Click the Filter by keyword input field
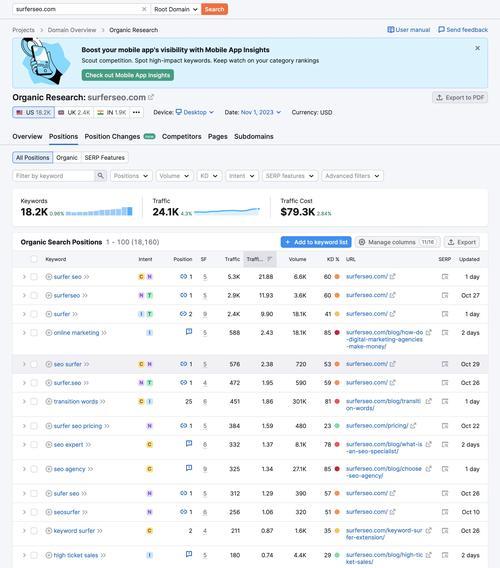 (x=54, y=176)
